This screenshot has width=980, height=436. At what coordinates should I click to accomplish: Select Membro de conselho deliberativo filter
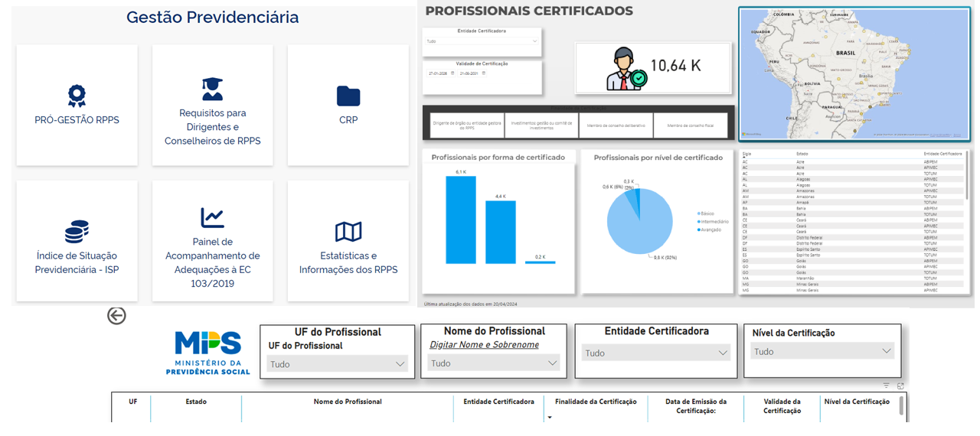pyautogui.click(x=616, y=125)
